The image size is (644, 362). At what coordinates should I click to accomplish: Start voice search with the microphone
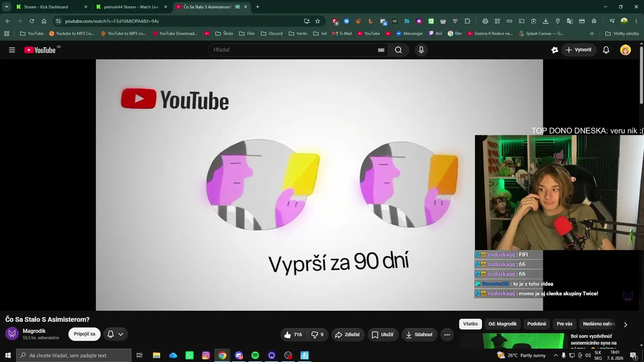[421, 50]
